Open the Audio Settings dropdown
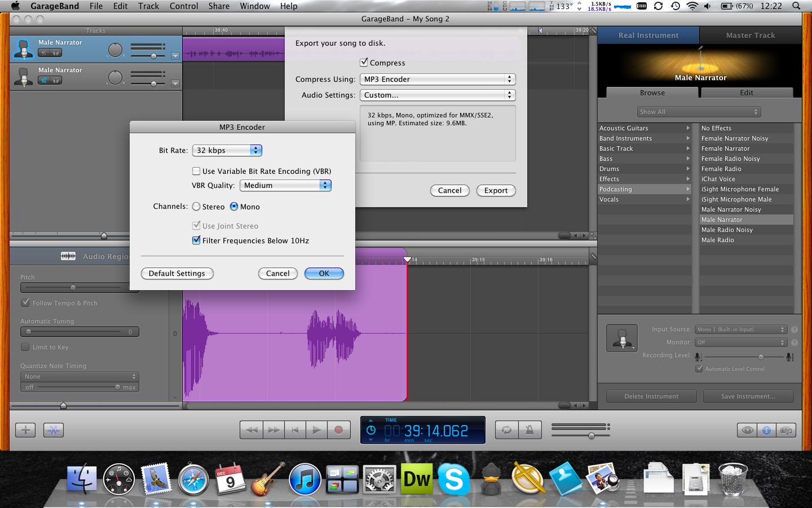 pyautogui.click(x=438, y=95)
